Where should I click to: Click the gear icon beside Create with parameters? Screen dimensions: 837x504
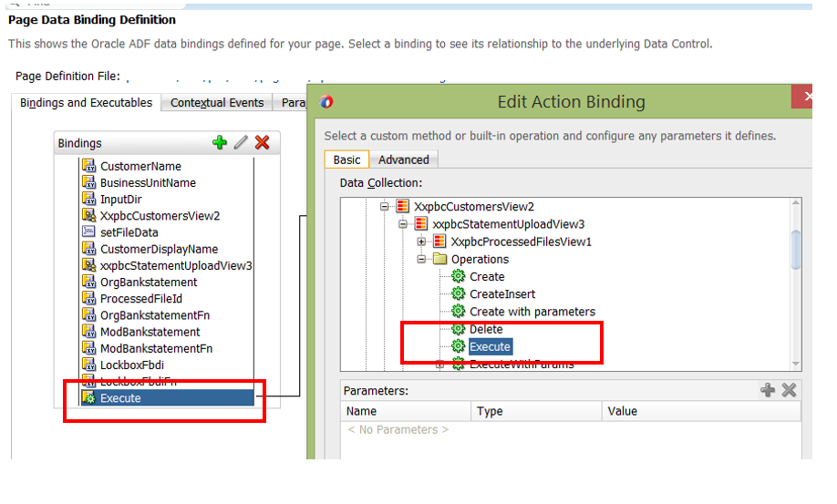pos(458,312)
